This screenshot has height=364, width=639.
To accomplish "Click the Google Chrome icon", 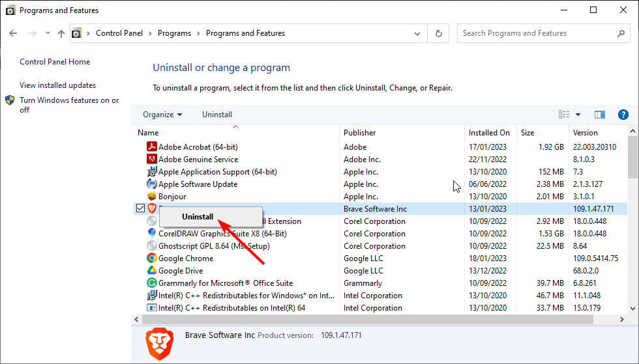I will click(x=151, y=258).
